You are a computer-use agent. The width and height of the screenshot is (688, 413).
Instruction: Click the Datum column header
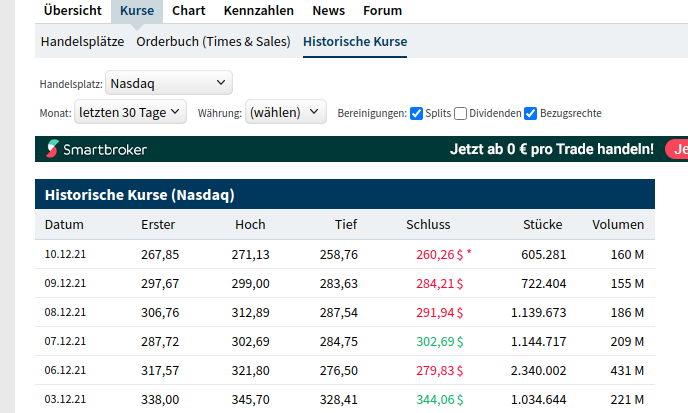[x=64, y=225]
